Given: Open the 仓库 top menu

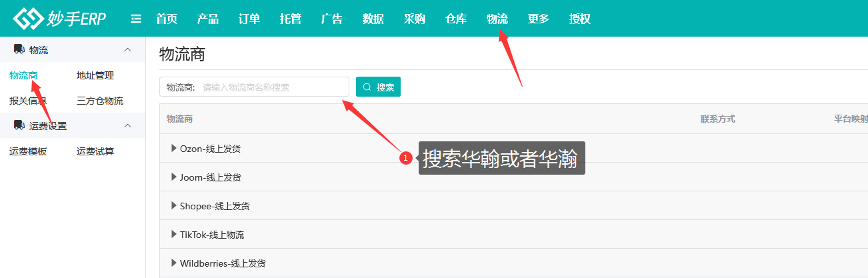Looking at the screenshot, I should point(456,19).
